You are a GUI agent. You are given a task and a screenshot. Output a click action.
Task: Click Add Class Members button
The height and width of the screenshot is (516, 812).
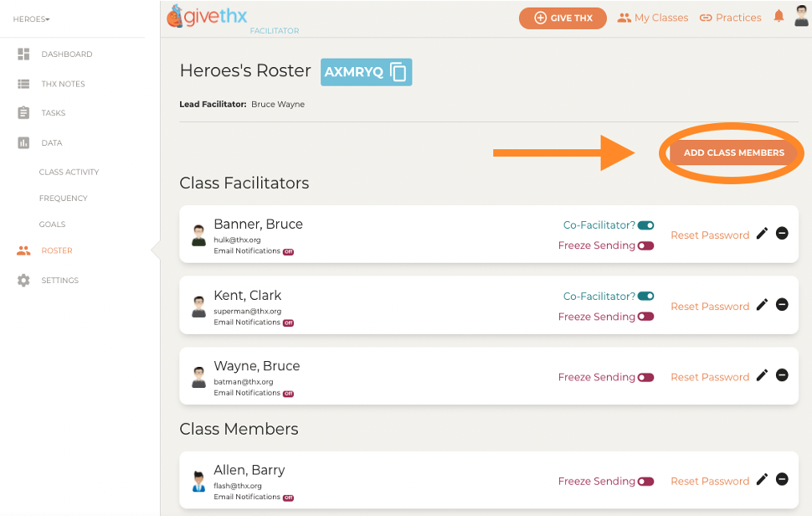pos(734,152)
